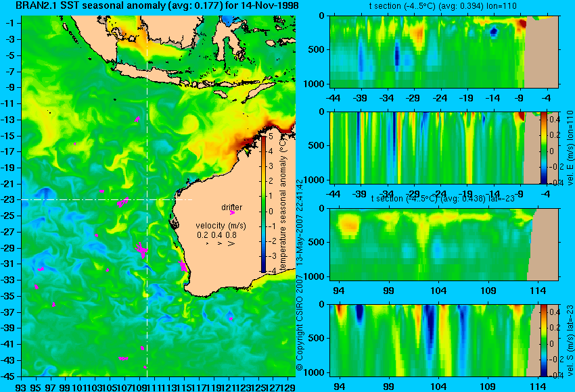Click the 't section ... lon=110' panel title
This screenshot has height=392, width=575.
[x=443, y=6]
